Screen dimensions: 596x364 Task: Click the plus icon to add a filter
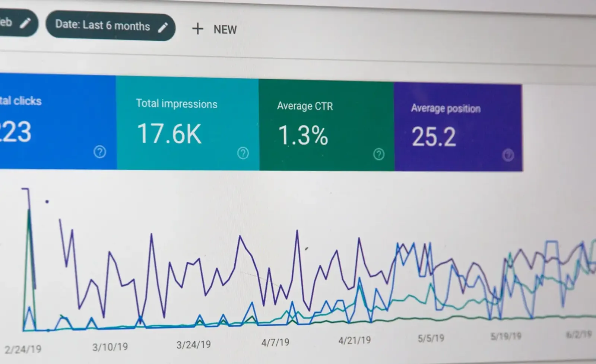click(x=197, y=29)
